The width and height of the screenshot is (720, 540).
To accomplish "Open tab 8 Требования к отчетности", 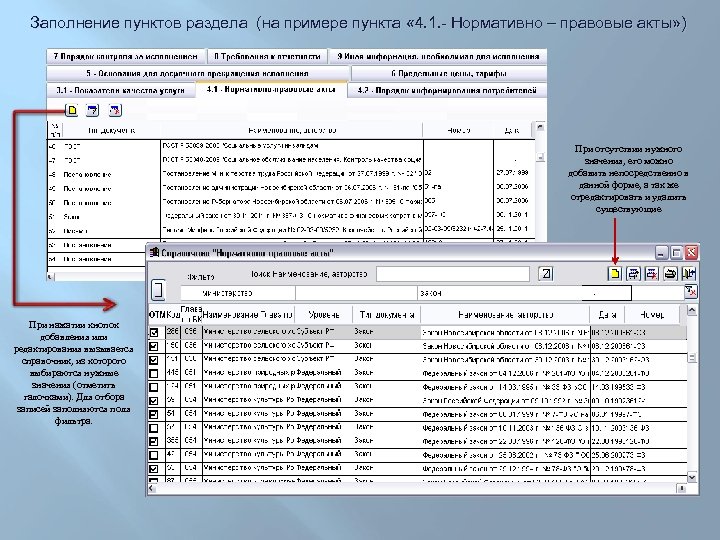I will 267,56.
